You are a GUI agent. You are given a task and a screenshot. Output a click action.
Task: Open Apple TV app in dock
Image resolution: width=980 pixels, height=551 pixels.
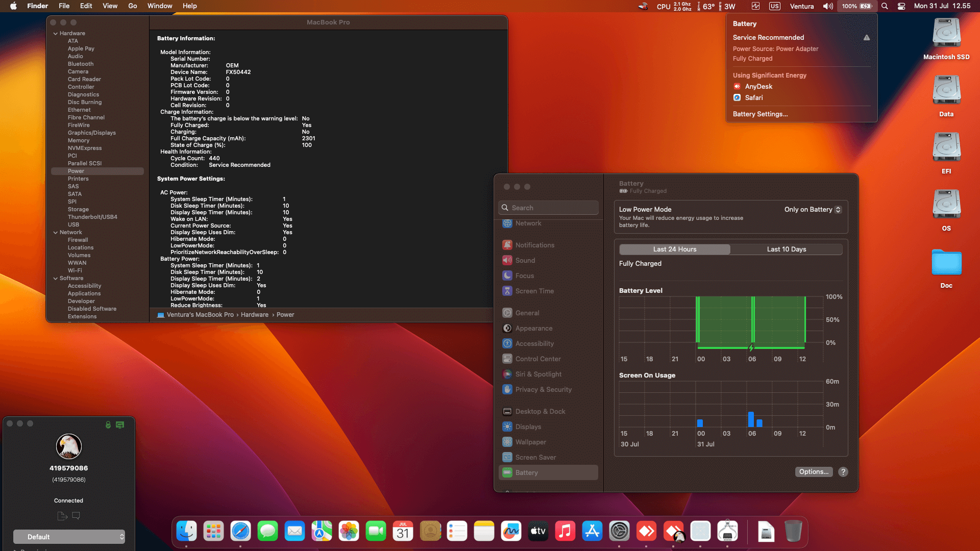coord(538,532)
